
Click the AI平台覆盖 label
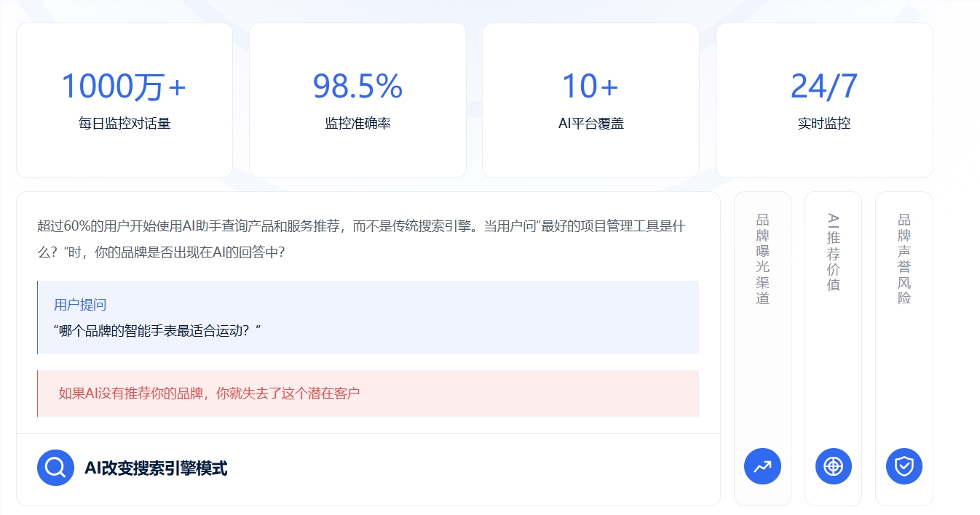(590, 124)
